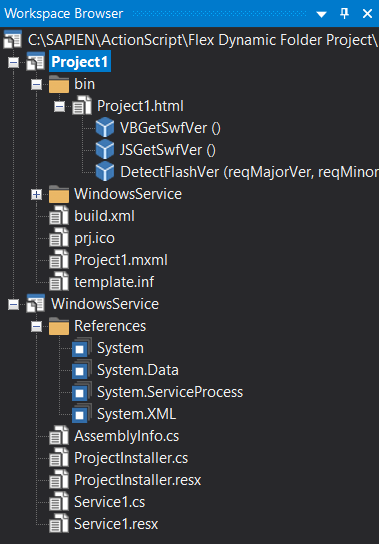This screenshot has height=544, width=379.
Task: Click the JSGetSwfVer function cube icon
Action: pos(105,150)
